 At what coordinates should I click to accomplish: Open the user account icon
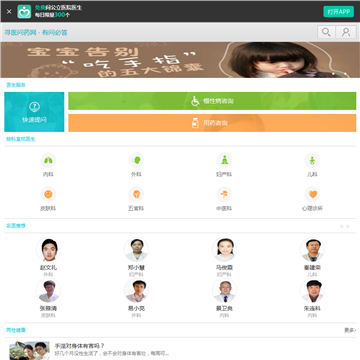point(346,32)
